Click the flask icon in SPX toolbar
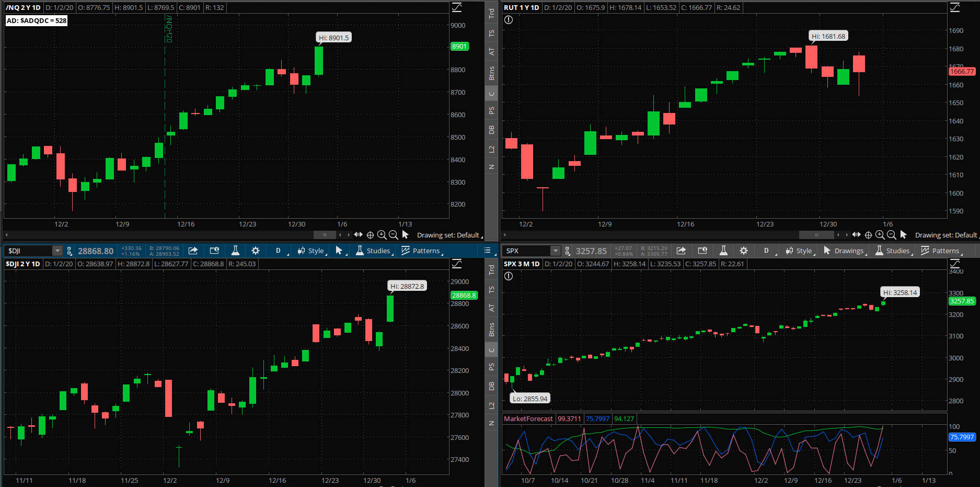Viewport: 980px width, 487px height. tap(723, 251)
